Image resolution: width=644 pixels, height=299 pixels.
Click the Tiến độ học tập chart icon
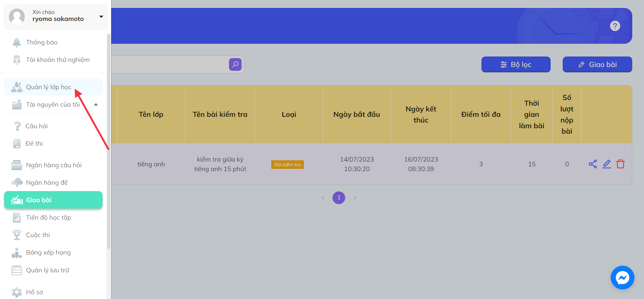17,217
